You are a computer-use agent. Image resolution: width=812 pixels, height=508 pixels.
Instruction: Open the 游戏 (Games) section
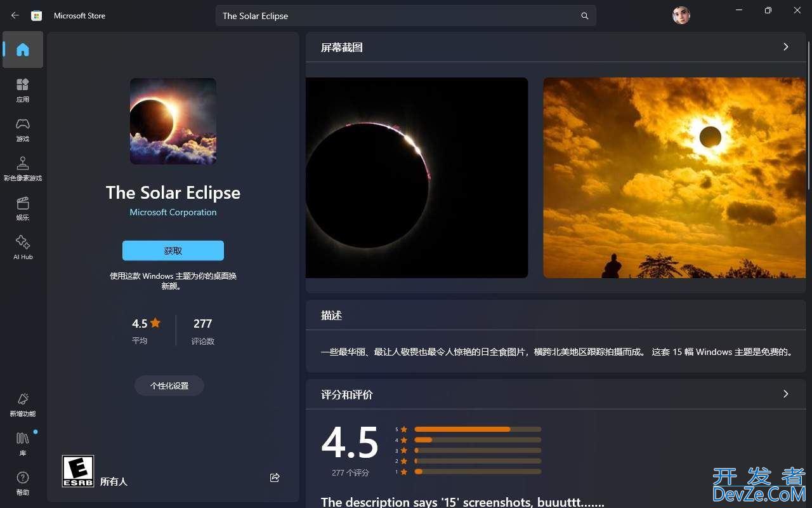[23, 130]
